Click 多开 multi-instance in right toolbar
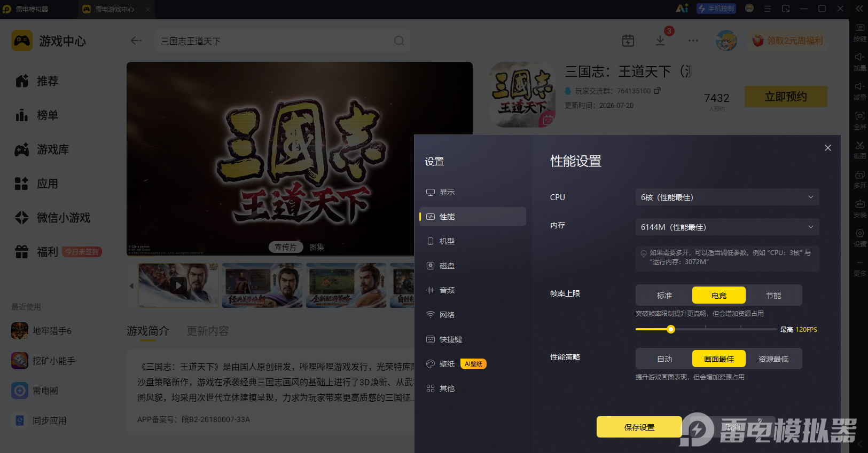Viewport: 868px width, 453px height. 859,179
